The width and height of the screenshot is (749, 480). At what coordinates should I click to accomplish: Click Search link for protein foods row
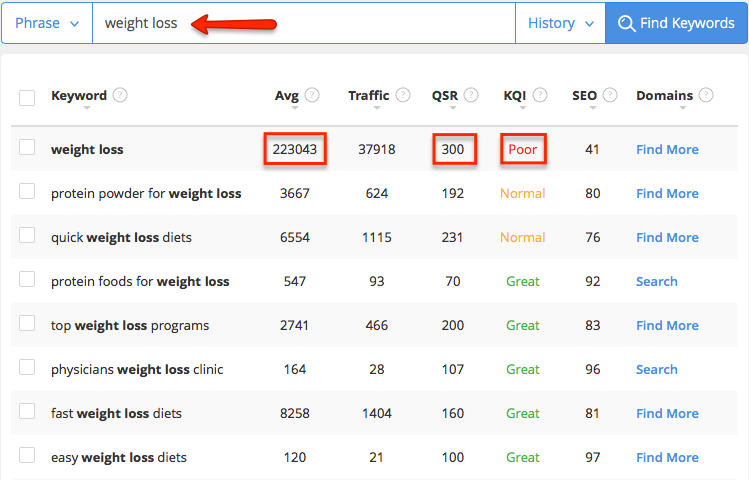(657, 281)
